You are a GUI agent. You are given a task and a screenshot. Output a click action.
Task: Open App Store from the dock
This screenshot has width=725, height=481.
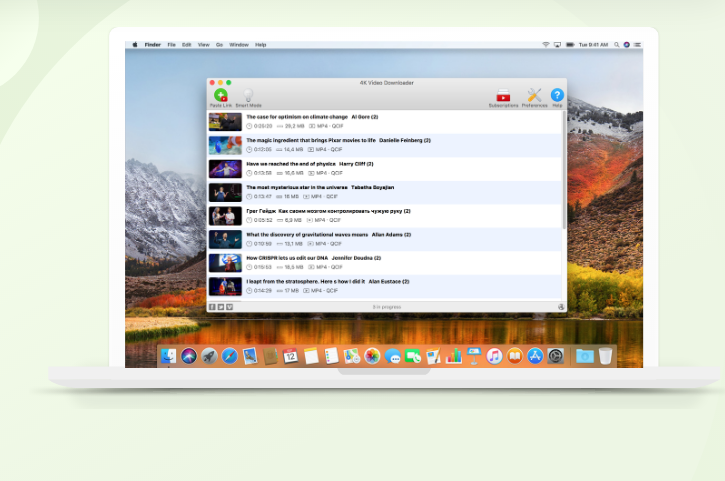[535, 356]
